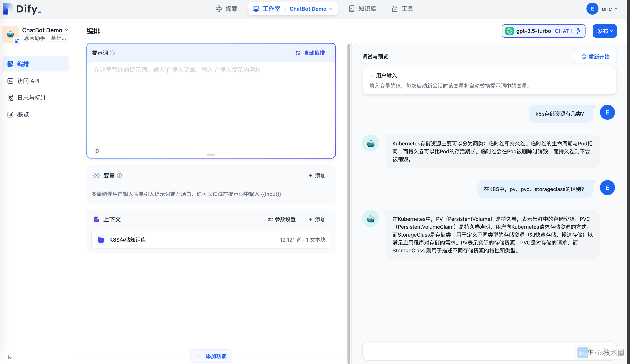
Task: Click the OpenAI model logo icon
Action: click(x=509, y=31)
